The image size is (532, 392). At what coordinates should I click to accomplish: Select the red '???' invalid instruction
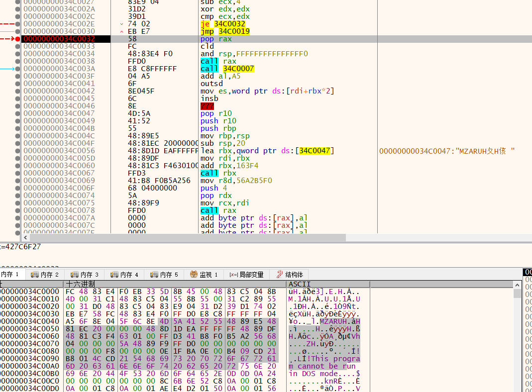click(207, 106)
